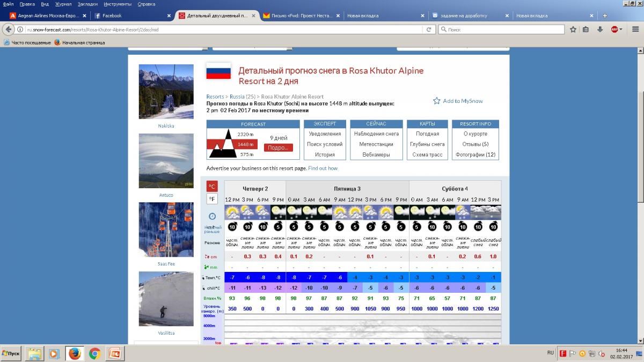Open the 'Инструменты' menu

pyautogui.click(x=118, y=4)
